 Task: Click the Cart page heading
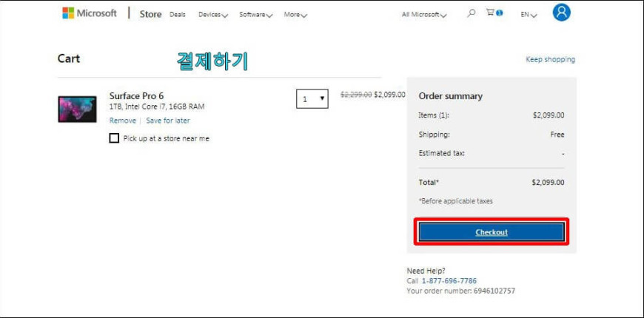[69, 58]
